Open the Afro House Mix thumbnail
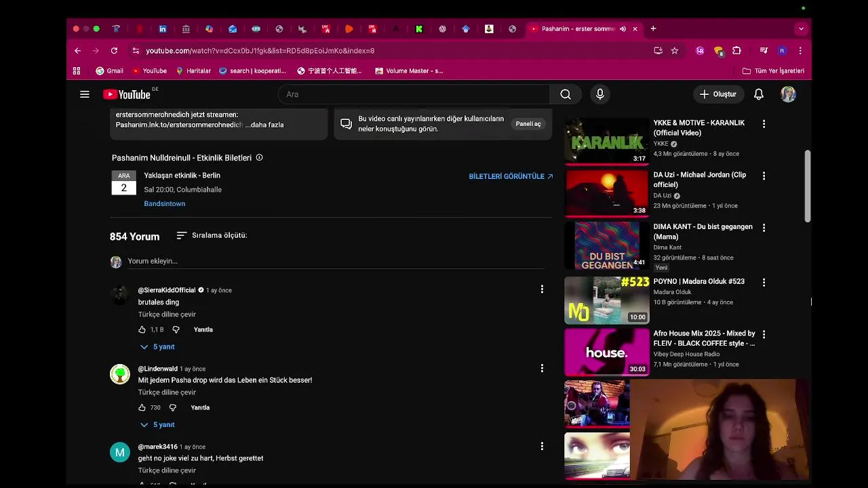Image resolution: width=868 pixels, height=488 pixels. (607, 352)
